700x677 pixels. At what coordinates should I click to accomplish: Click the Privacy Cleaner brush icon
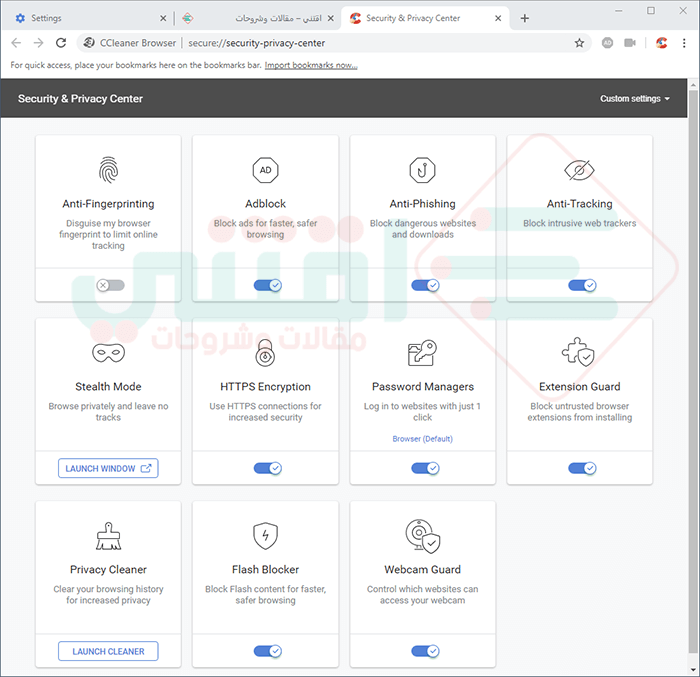(x=108, y=536)
